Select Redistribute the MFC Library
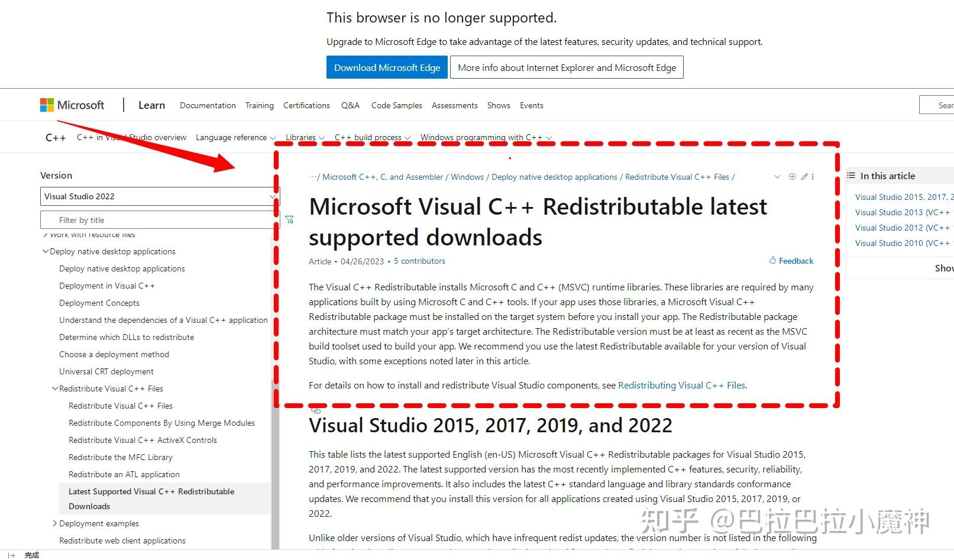This screenshot has height=560, width=954. (x=121, y=457)
